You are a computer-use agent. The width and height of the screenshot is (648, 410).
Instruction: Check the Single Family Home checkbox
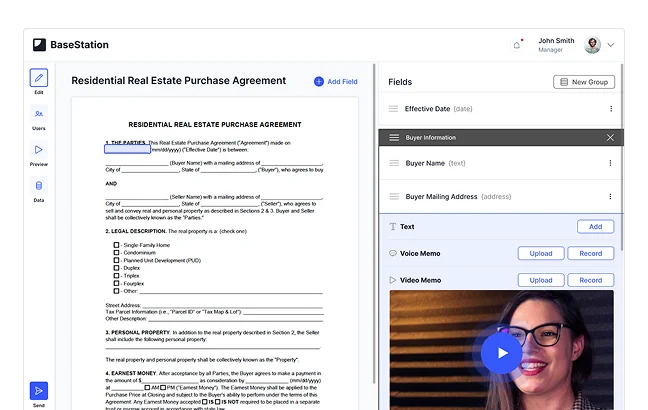tap(117, 245)
